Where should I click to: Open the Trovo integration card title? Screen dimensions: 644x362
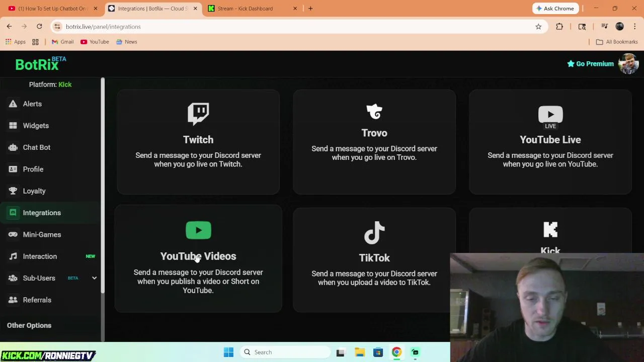point(374,133)
